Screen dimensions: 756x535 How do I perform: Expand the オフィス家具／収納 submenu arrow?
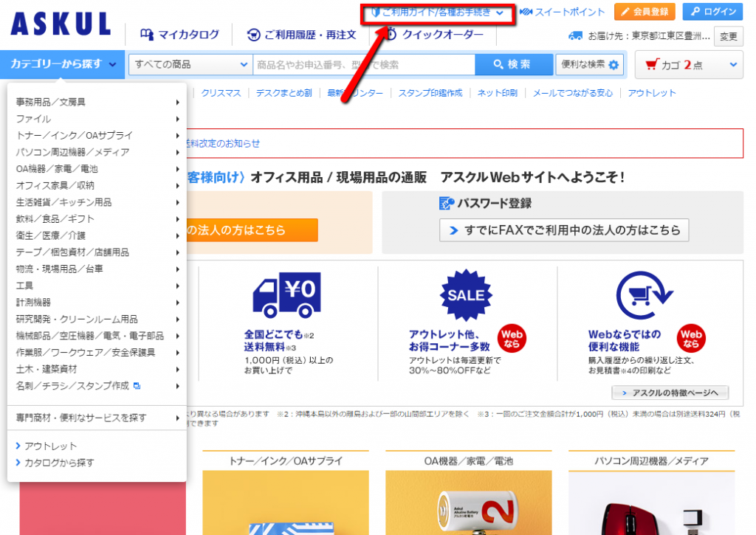coord(178,185)
